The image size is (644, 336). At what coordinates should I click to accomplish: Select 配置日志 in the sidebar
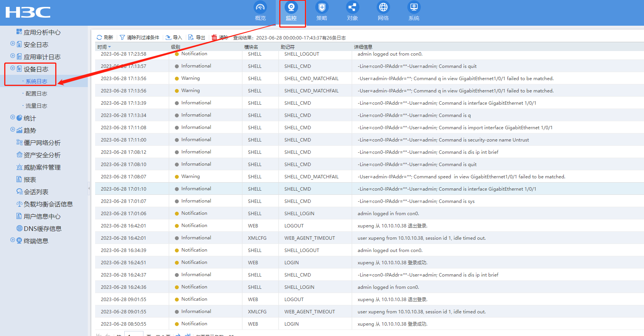(36, 94)
